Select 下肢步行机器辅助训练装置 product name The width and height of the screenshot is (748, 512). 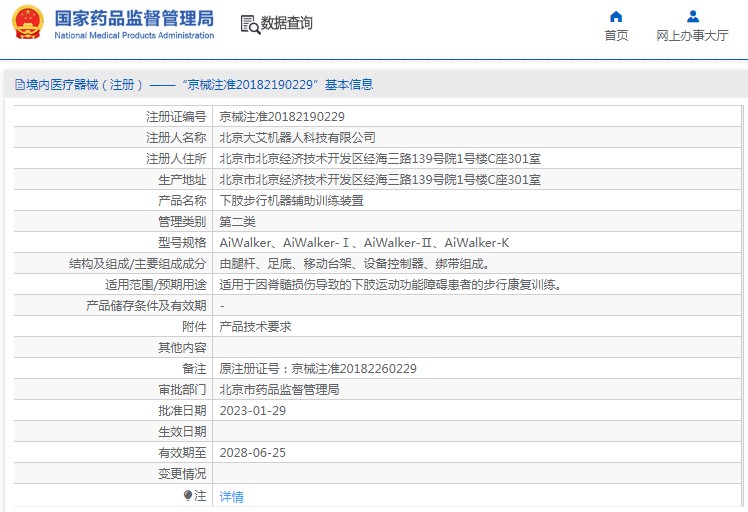pyautogui.click(x=291, y=201)
